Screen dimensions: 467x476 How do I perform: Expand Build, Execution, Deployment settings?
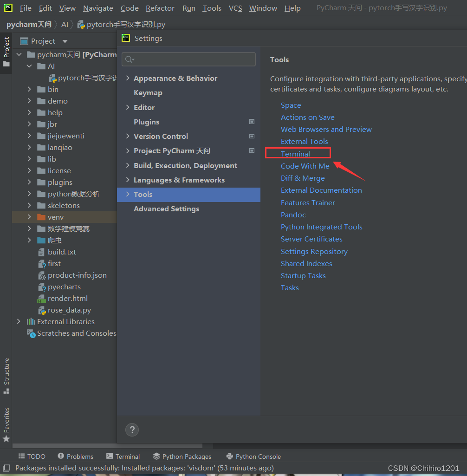coord(128,165)
